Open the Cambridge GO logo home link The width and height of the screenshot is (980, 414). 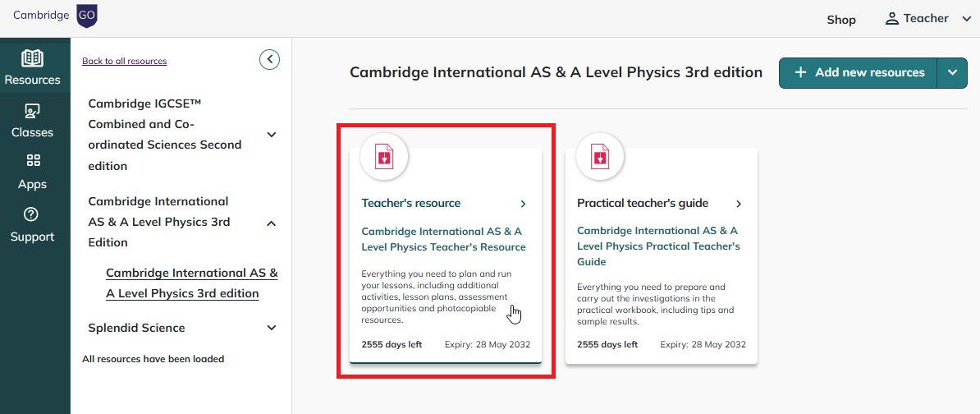pos(55,16)
